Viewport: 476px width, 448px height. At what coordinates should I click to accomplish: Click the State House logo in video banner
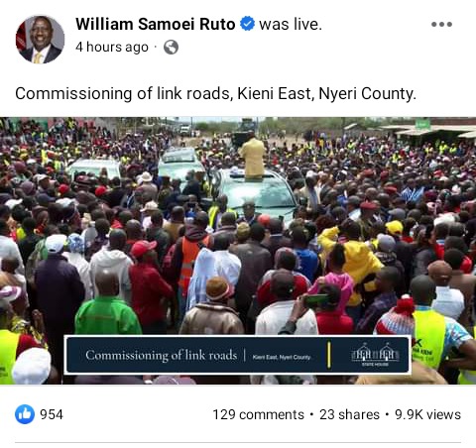(x=375, y=355)
